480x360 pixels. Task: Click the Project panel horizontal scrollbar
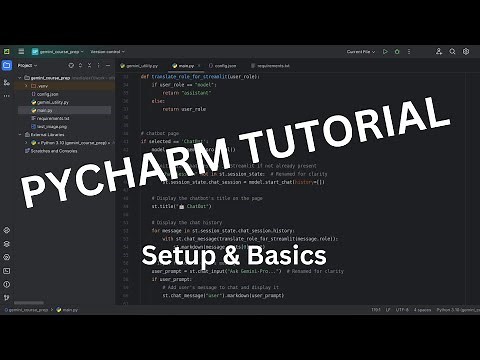pos(29,303)
